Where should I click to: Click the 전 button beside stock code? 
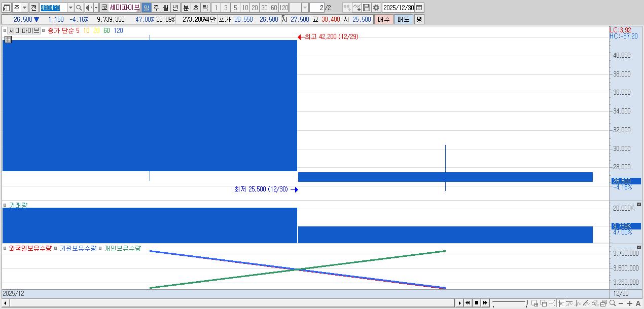click(33, 8)
